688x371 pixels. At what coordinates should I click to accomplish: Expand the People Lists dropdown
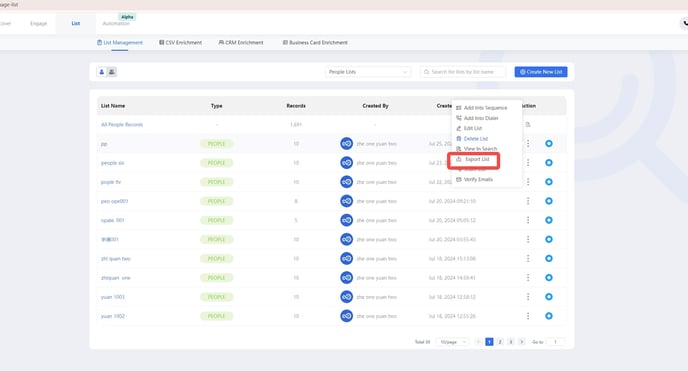click(x=368, y=72)
